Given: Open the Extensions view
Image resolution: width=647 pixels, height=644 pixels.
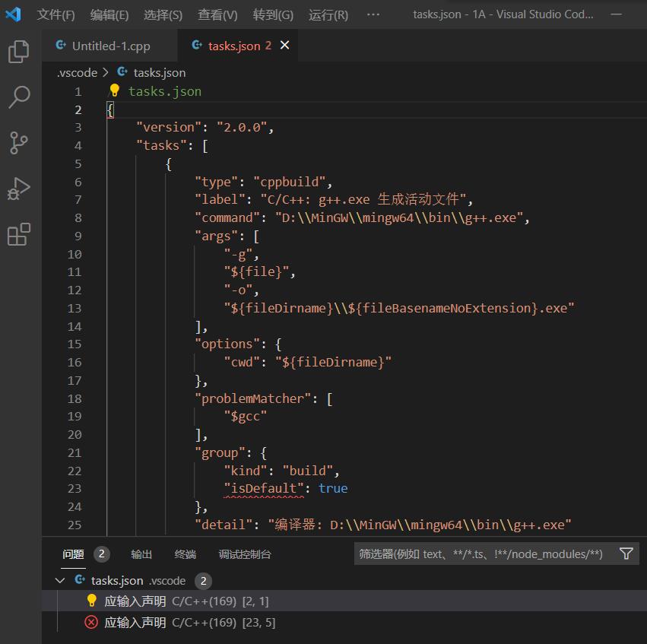Looking at the screenshot, I should coord(18,234).
